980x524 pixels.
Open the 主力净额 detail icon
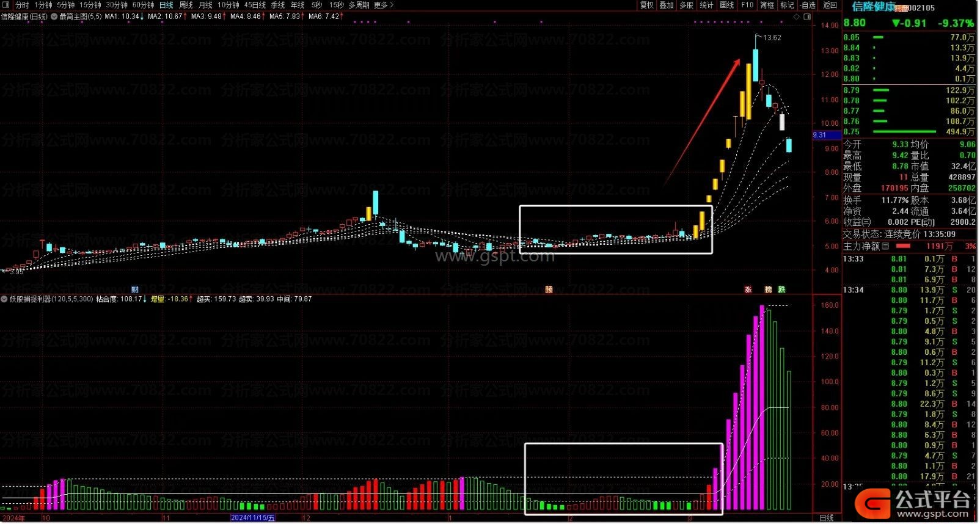tap(885, 246)
